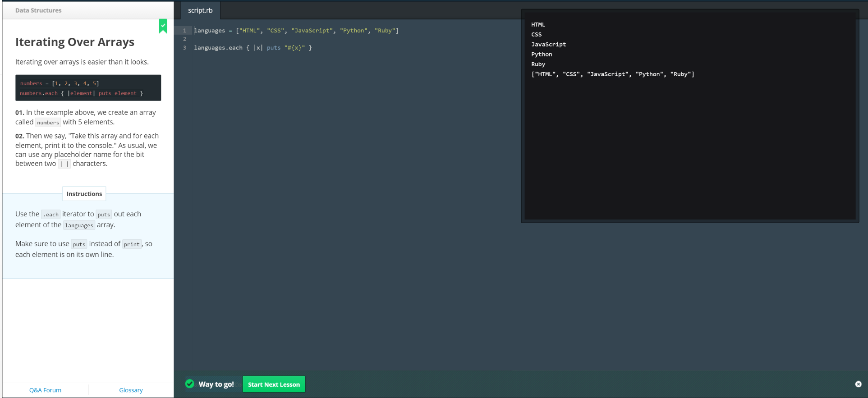Place cursor in the languages.each code line
868x398 pixels.
[253, 48]
